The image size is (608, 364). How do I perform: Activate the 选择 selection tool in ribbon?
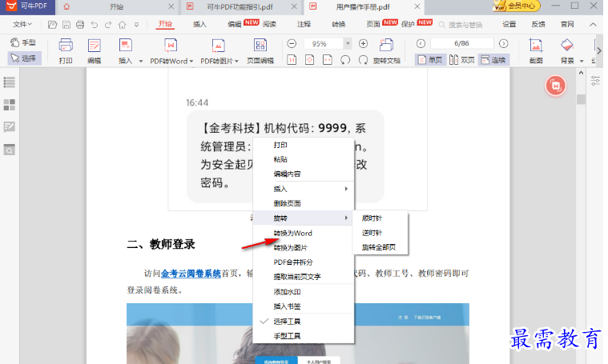tap(24, 58)
